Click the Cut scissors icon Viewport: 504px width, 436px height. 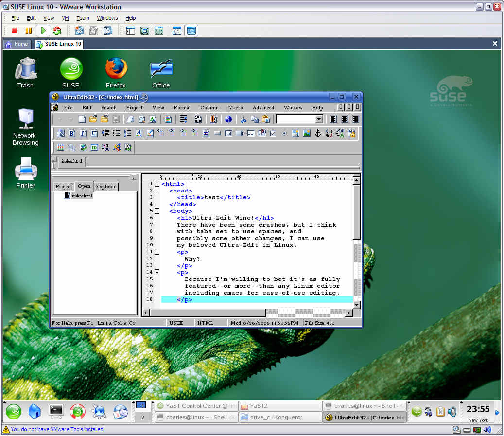[243, 119]
